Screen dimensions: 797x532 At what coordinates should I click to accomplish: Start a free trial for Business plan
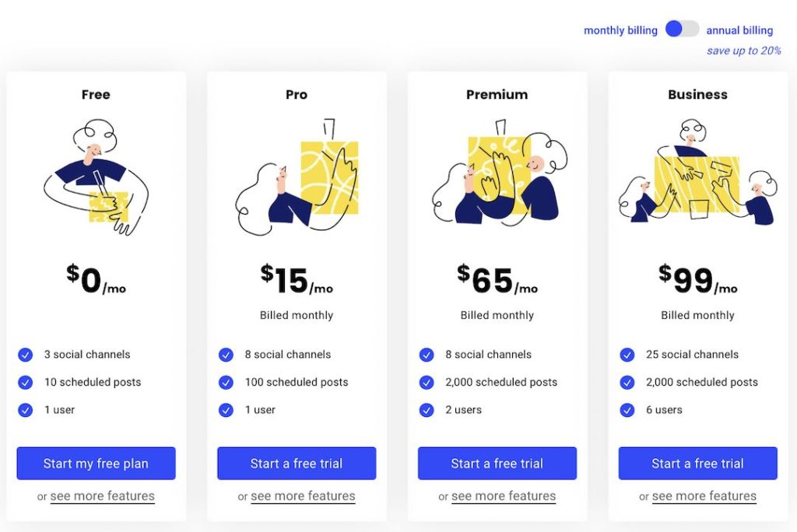[697, 464]
